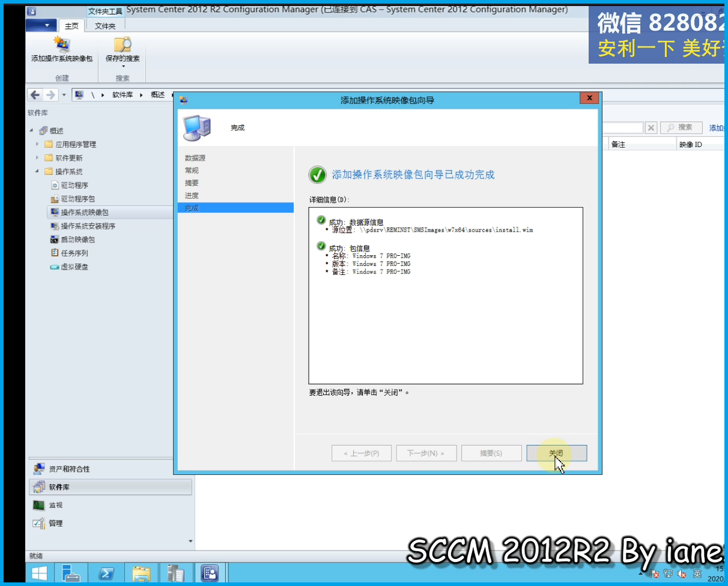The height and width of the screenshot is (586, 728).
Task: Click the 上一步(P) wizard button
Action: tap(362, 453)
